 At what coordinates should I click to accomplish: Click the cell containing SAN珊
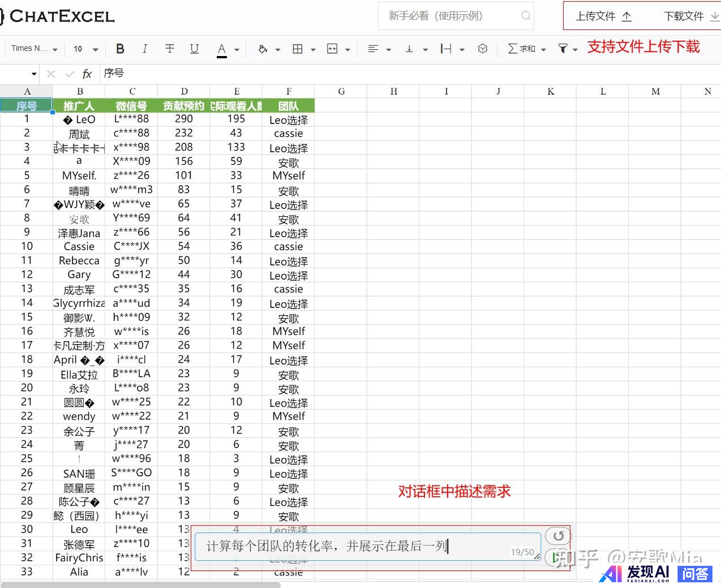79,473
